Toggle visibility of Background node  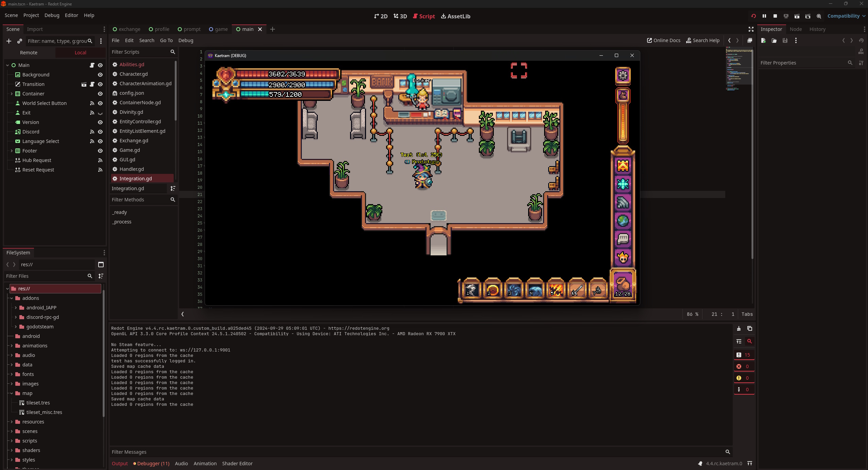pos(100,74)
